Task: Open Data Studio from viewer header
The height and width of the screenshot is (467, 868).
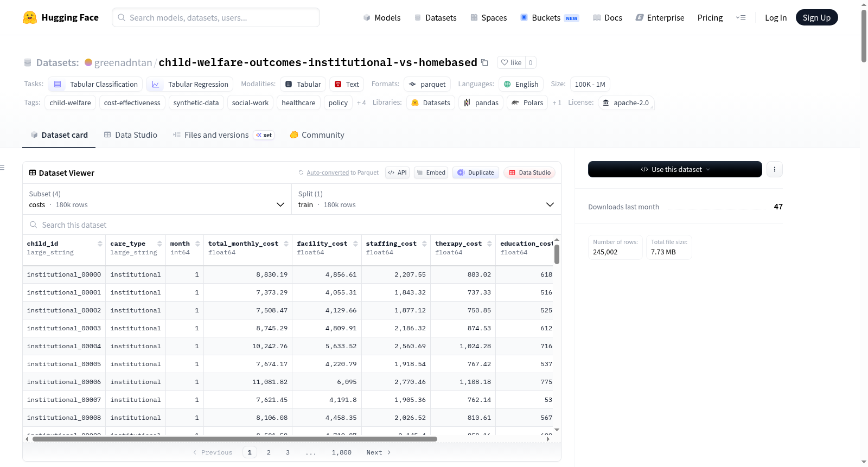Action: (529, 172)
